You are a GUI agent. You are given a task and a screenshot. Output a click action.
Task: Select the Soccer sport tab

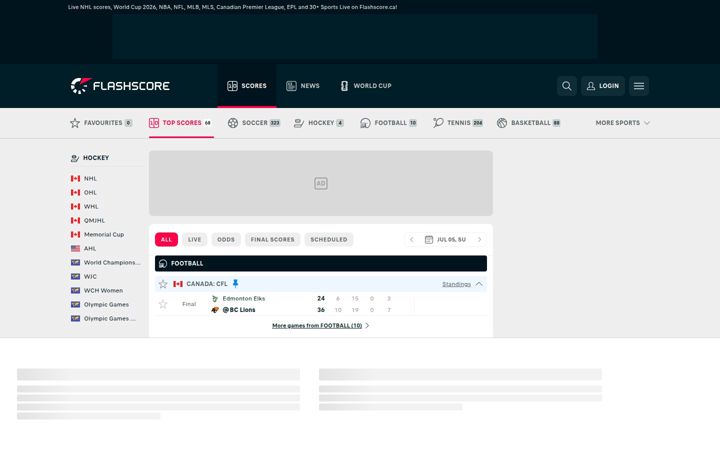pos(254,123)
